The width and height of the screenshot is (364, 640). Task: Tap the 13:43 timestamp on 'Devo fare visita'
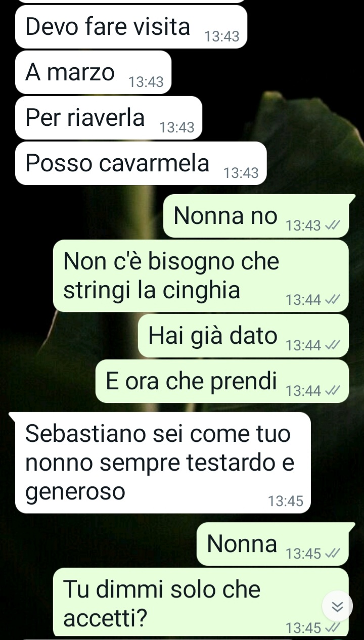(222, 36)
